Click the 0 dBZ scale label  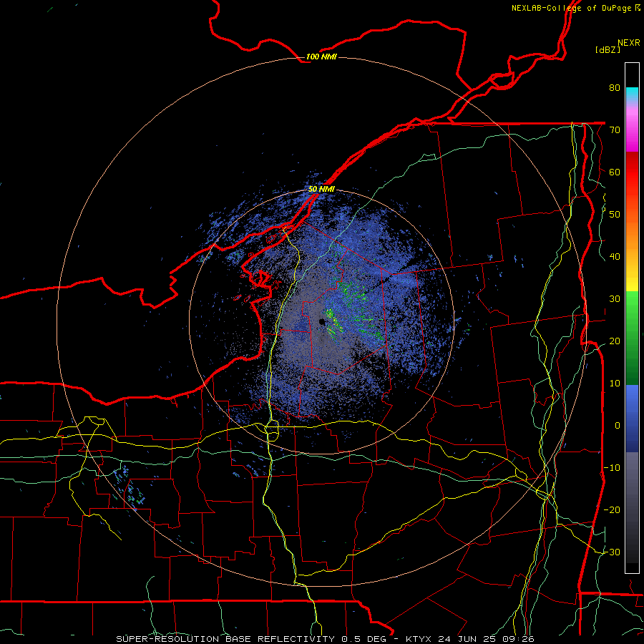(618, 426)
